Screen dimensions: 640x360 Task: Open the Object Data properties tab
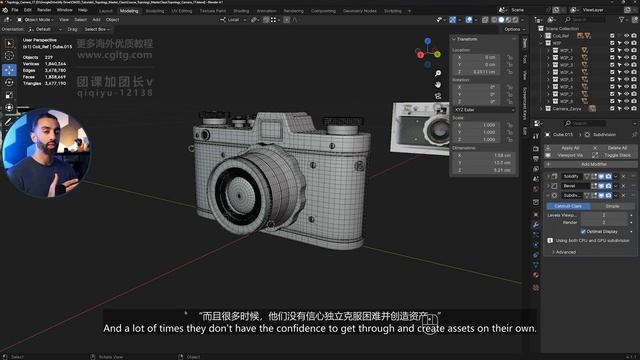tap(536, 265)
